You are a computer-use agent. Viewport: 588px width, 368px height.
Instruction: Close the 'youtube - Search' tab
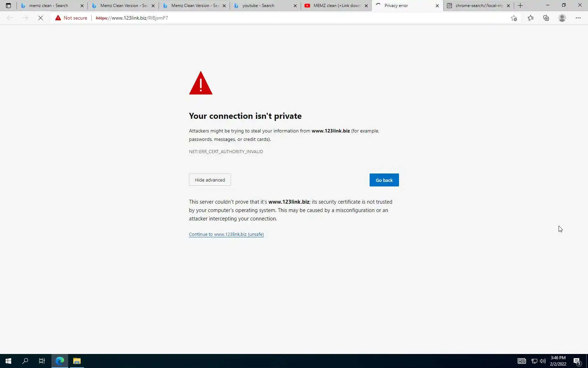tap(295, 6)
